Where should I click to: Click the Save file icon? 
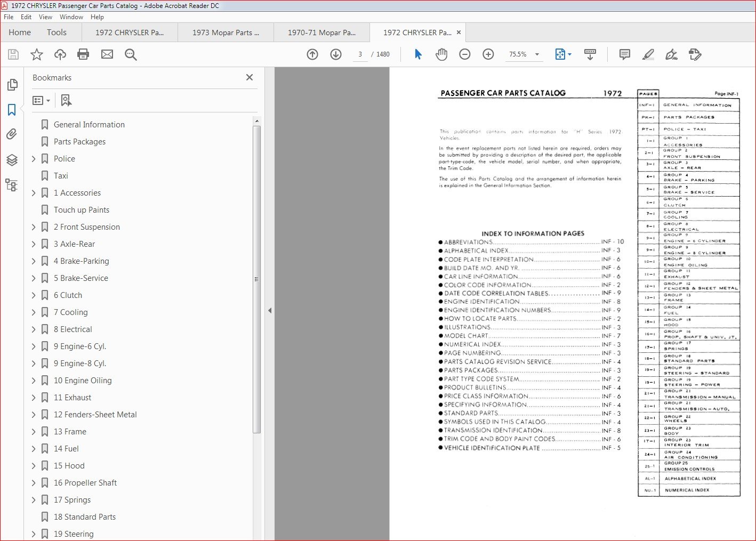coord(13,54)
